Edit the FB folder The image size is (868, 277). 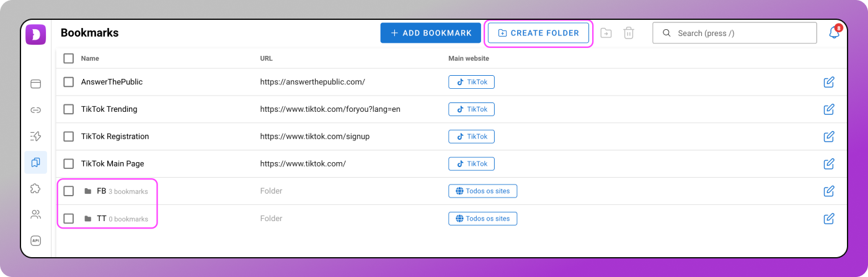[x=829, y=191]
